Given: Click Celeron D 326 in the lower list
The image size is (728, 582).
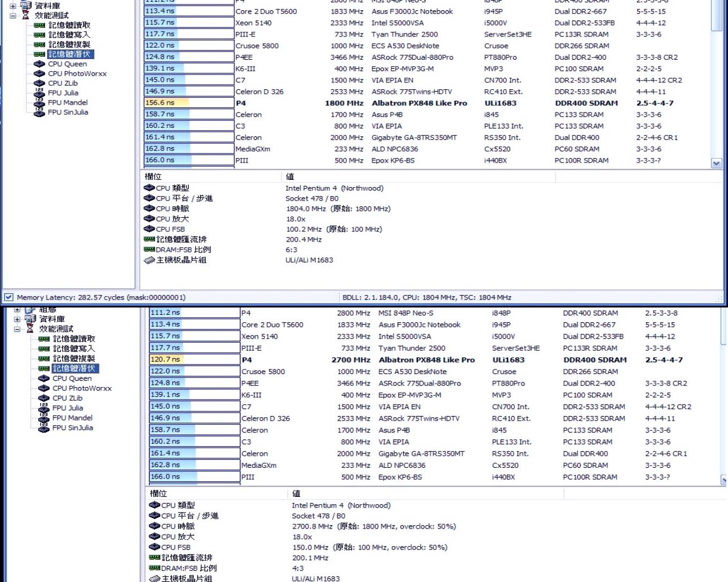Looking at the screenshot, I should coord(266,418).
